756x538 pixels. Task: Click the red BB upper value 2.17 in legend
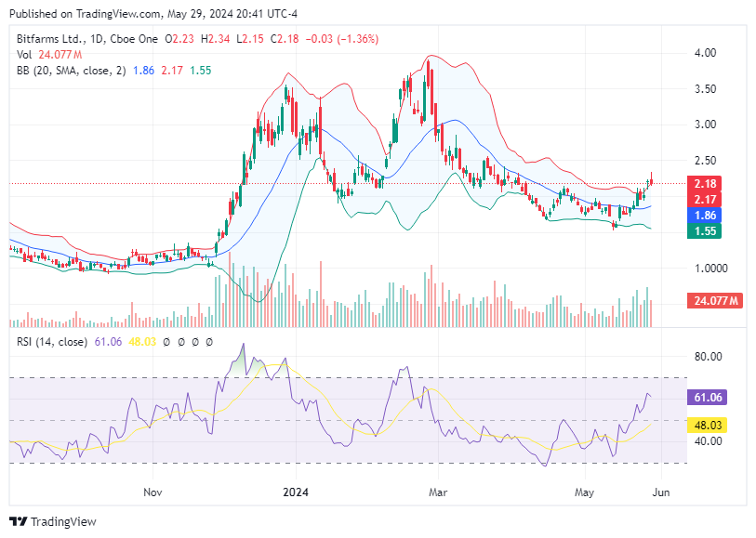(x=172, y=71)
